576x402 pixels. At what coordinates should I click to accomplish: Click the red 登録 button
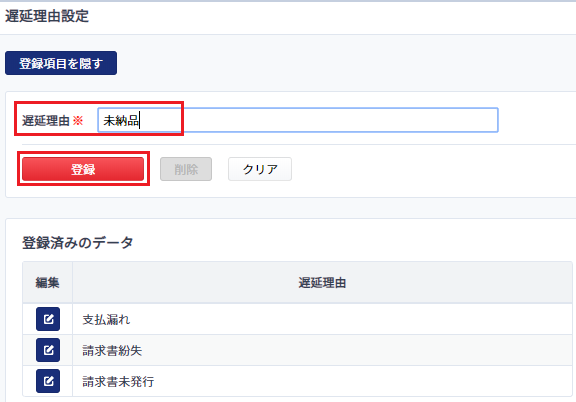coord(83,169)
